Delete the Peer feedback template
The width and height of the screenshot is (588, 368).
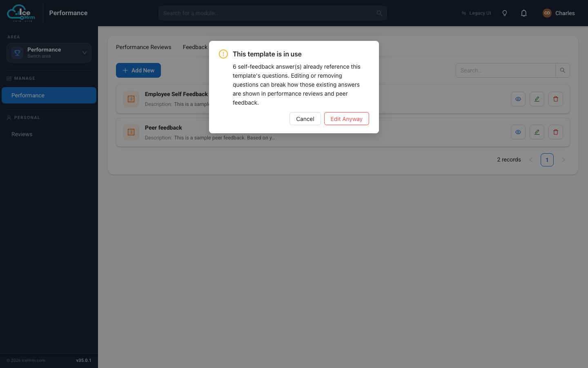[x=556, y=132]
